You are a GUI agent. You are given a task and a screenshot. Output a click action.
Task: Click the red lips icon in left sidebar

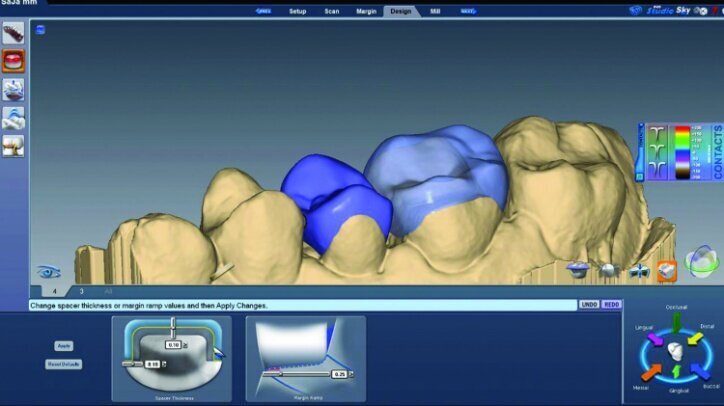[x=13, y=61]
